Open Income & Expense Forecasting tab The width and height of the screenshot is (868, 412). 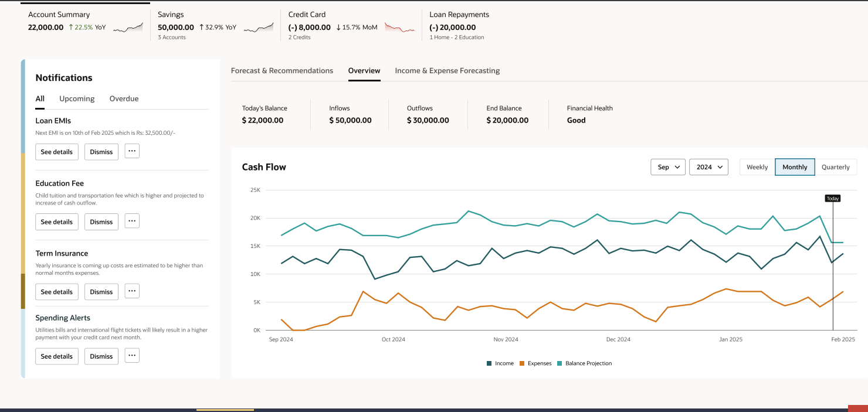click(447, 71)
